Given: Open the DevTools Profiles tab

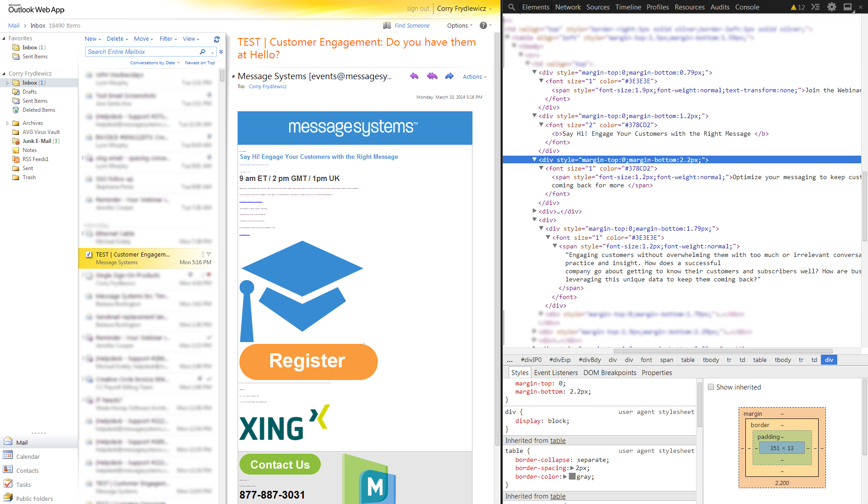Looking at the screenshot, I should point(658,7).
